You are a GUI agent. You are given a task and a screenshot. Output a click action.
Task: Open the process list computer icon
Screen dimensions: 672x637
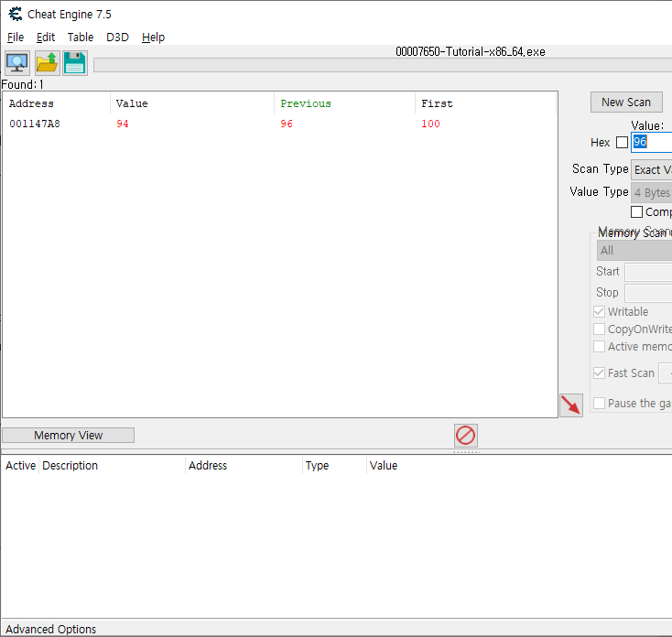click(x=17, y=63)
